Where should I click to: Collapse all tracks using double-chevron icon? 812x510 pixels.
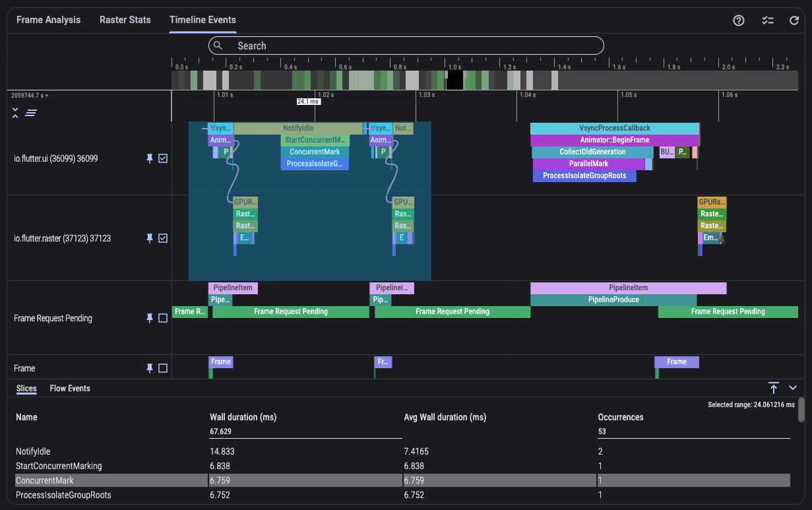(15, 113)
